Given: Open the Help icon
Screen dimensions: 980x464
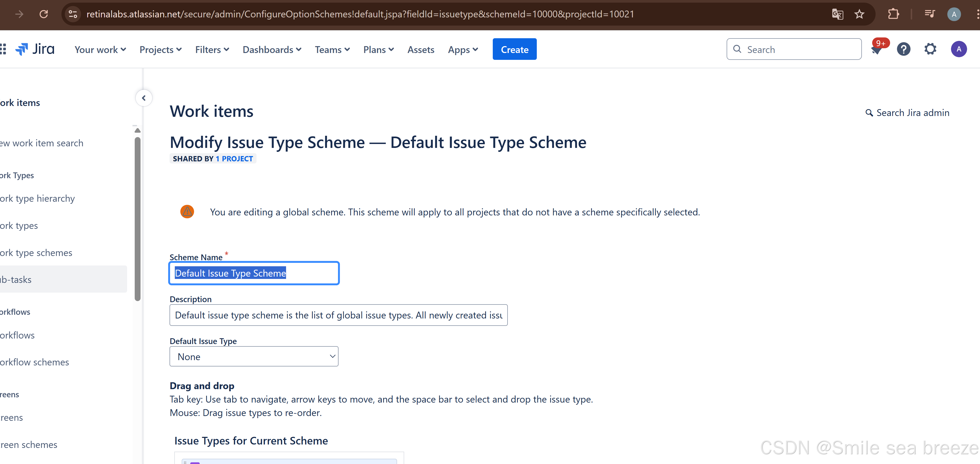Looking at the screenshot, I should 904,49.
